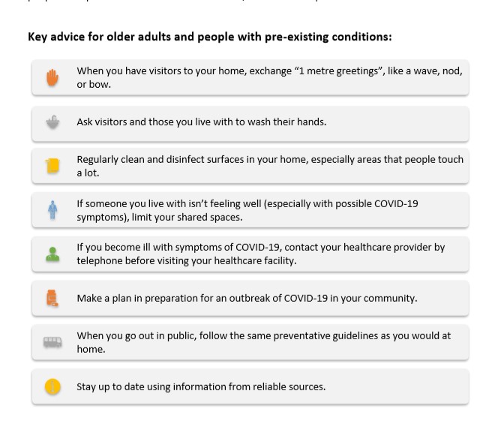
Task: Click the blue standing person icon
Action: click(52, 210)
